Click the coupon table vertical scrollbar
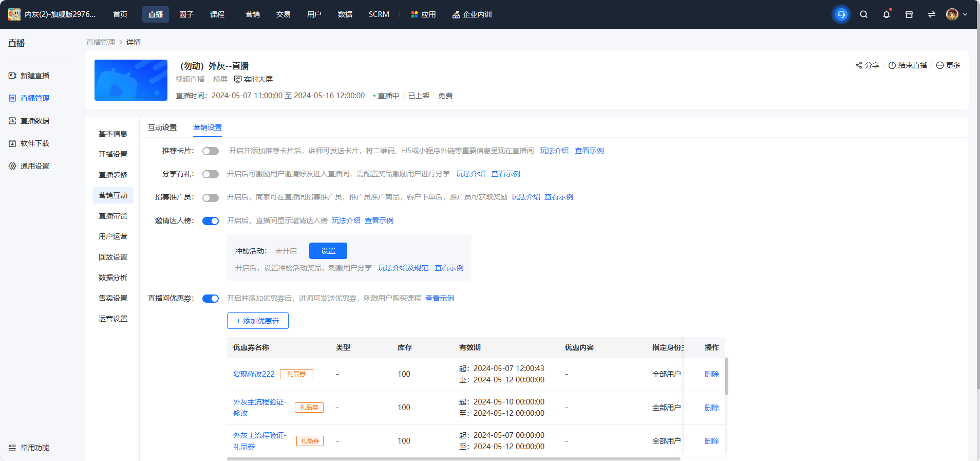The width and height of the screenshot is (980, 461). click(x=726, y=376)
